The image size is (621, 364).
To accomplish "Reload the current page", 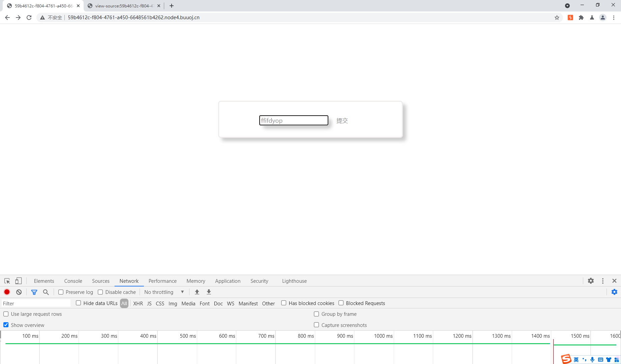I will point(29,18).
